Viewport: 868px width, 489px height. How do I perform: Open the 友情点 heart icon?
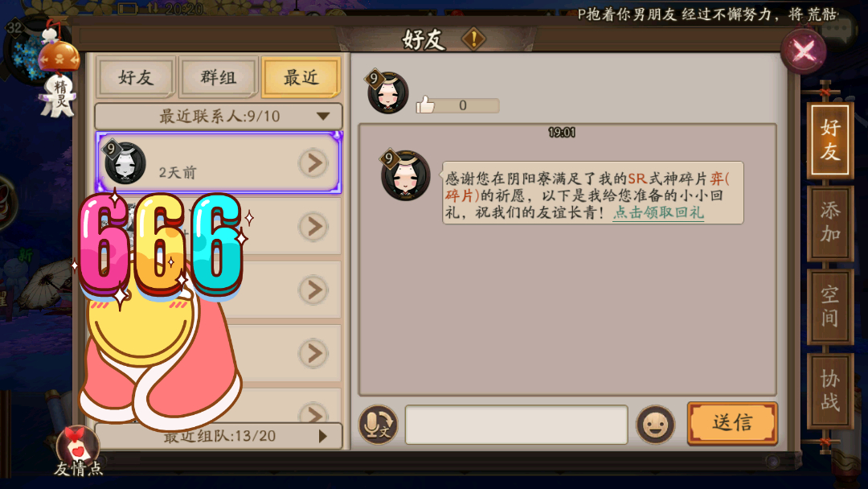(x=78, y=444)
